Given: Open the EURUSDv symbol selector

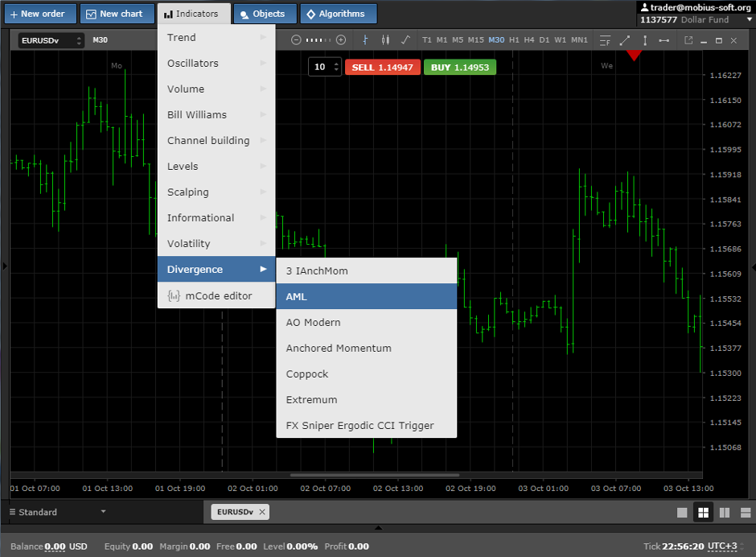Looking at the screenshot, I should (x=51, y=40).
